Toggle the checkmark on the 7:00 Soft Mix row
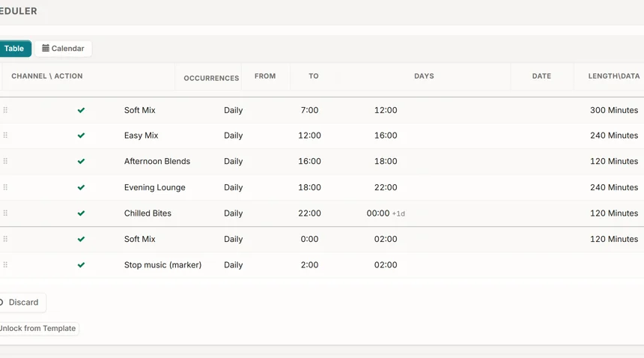Image resolution: width=644 pixels, height=358 pixels. [x=82, y=110]
